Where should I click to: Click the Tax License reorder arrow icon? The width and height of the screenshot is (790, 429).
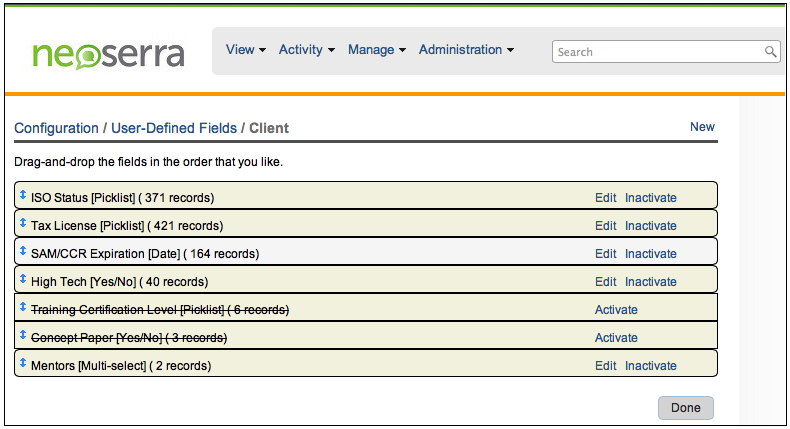23,224
